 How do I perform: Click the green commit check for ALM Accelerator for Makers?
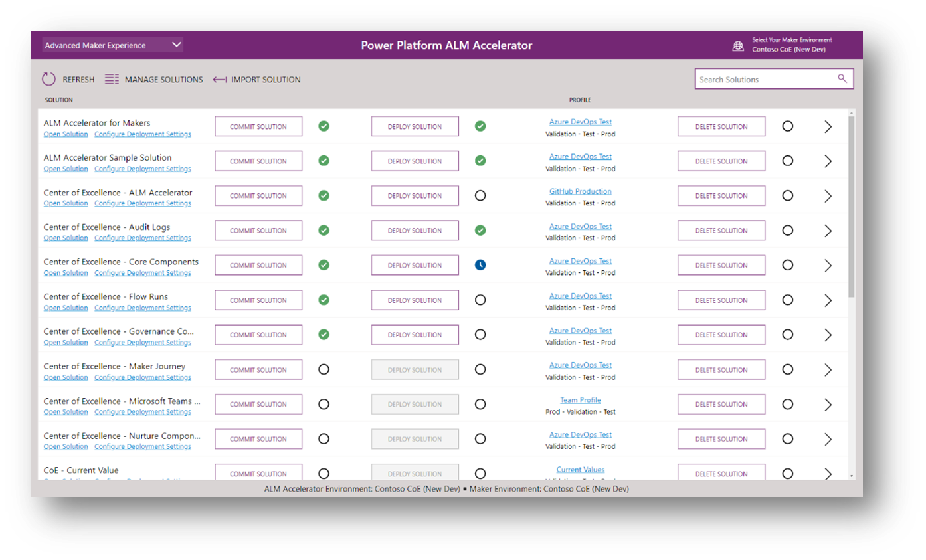pos(324,126)
